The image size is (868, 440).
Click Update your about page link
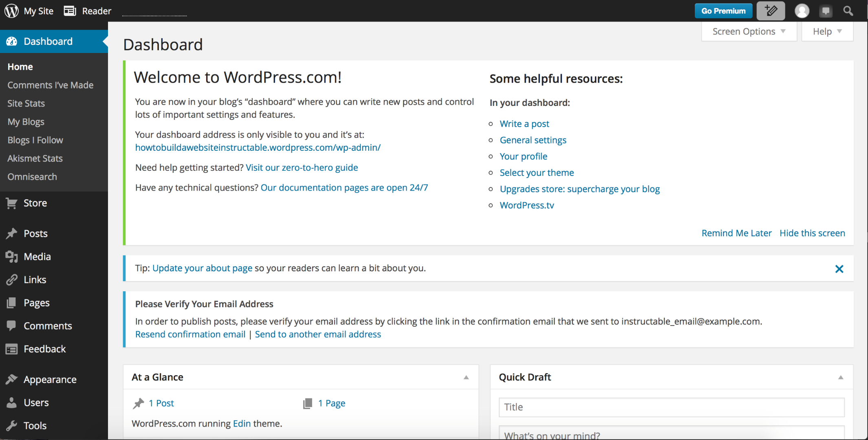click(203, 268)
